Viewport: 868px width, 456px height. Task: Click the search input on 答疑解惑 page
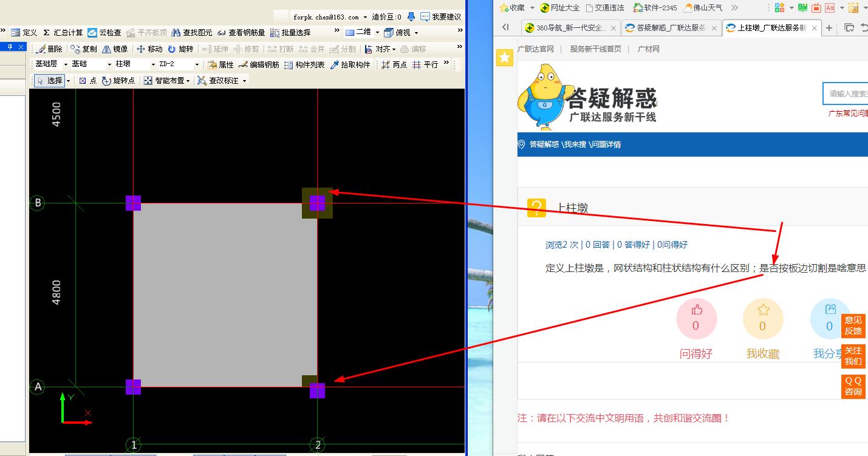(846, 94)
